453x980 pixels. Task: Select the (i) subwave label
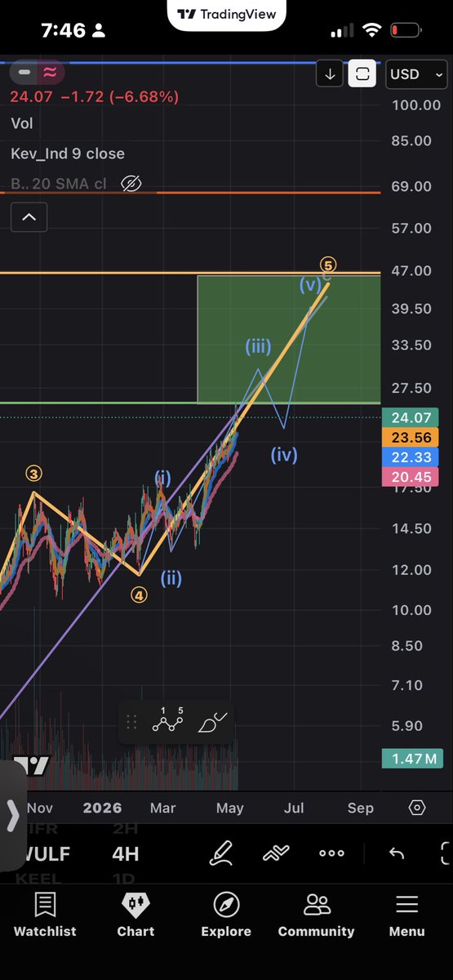pyautogui.click(x=163, y=479)
